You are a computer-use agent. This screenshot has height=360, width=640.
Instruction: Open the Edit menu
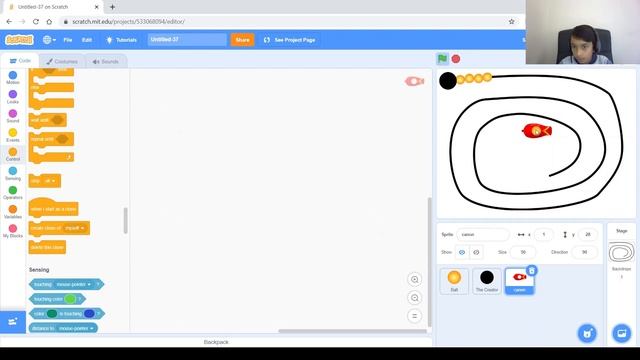[87, 40]
